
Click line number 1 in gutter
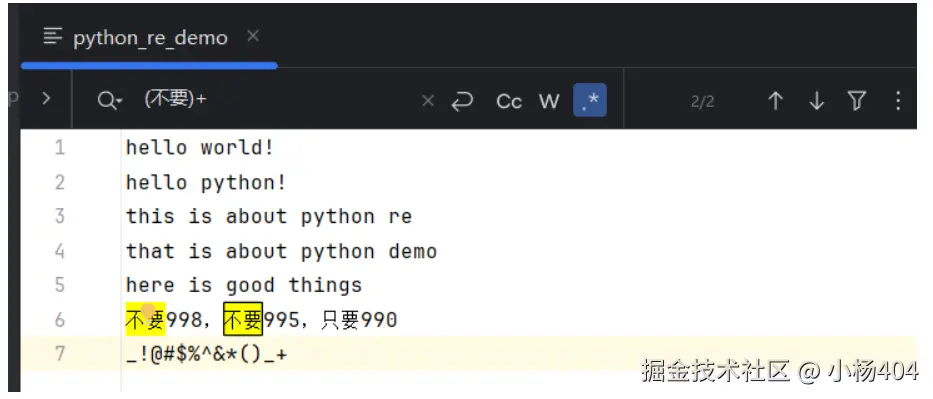click(60, 147)
